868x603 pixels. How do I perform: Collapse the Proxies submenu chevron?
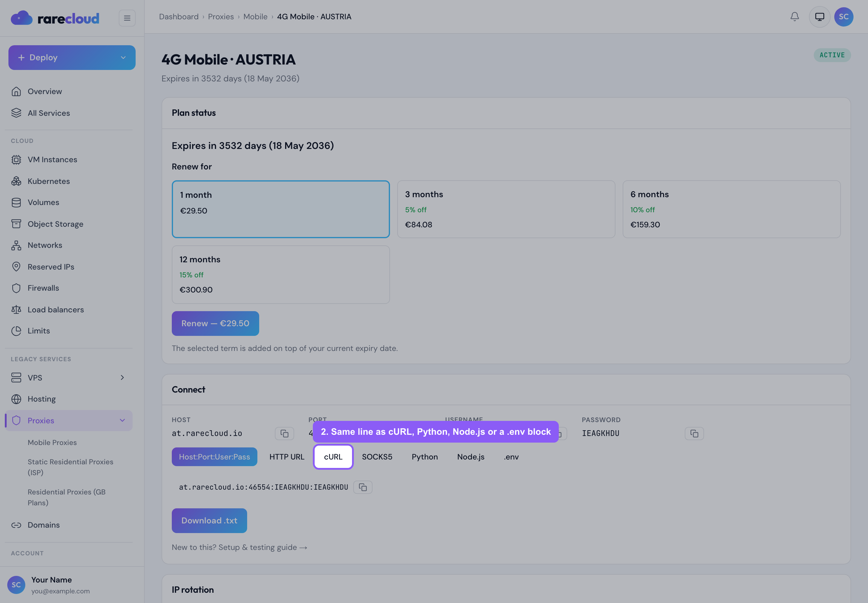tap(122, 420)
